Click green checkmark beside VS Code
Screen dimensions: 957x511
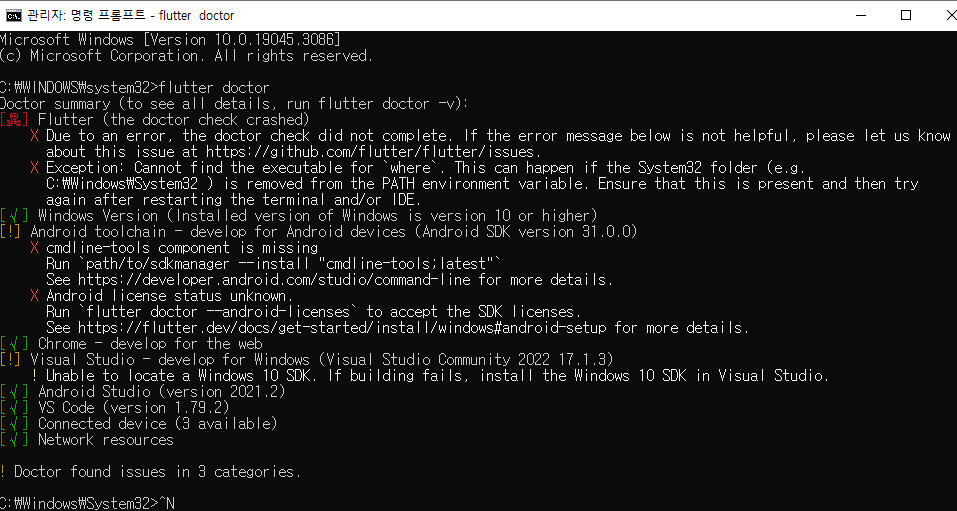[x=15, y=407]
